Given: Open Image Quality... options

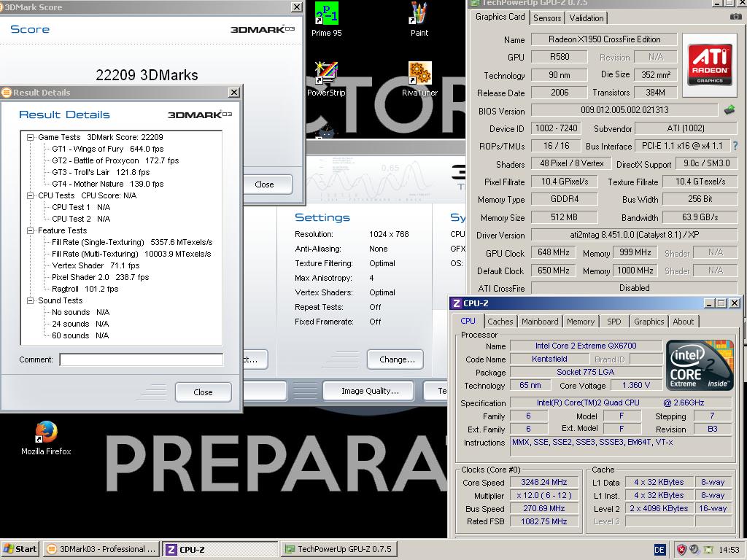Looking at the screenshot, I should [370, 391].
